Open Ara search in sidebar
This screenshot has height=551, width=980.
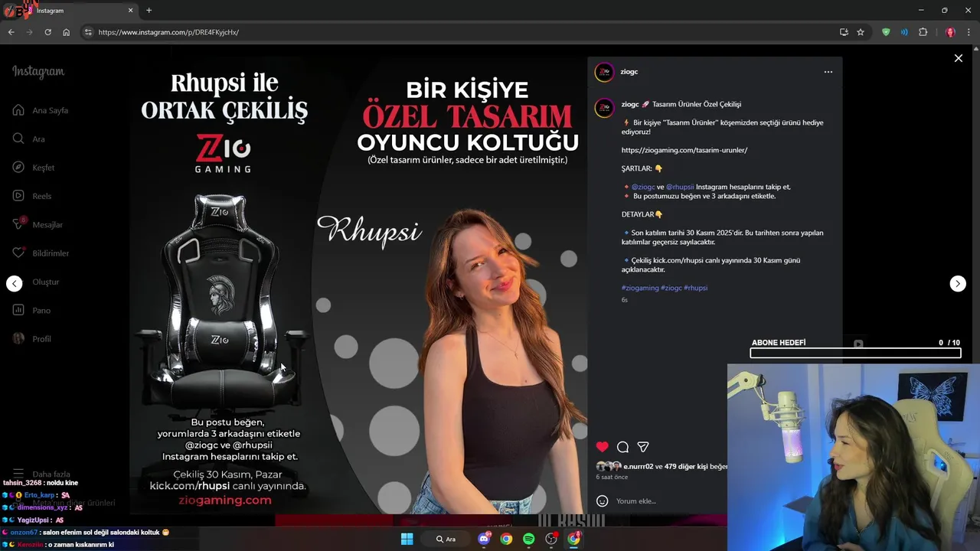[x=29, y=139]
